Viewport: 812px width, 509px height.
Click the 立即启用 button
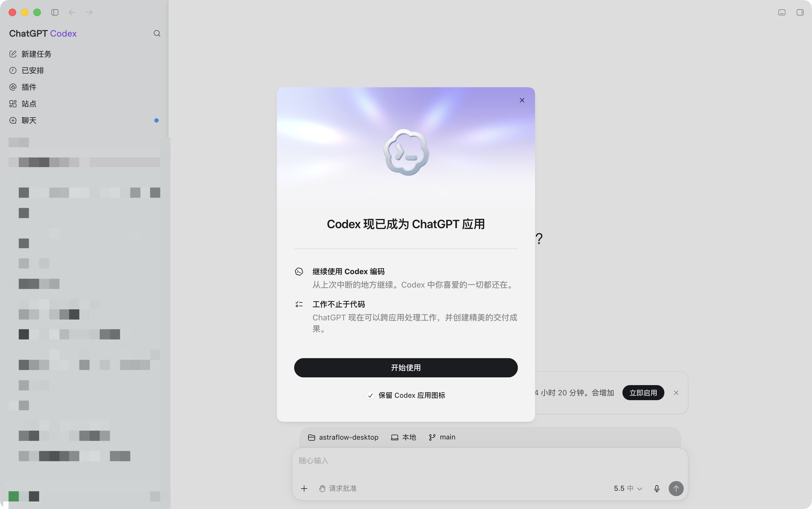643,393
